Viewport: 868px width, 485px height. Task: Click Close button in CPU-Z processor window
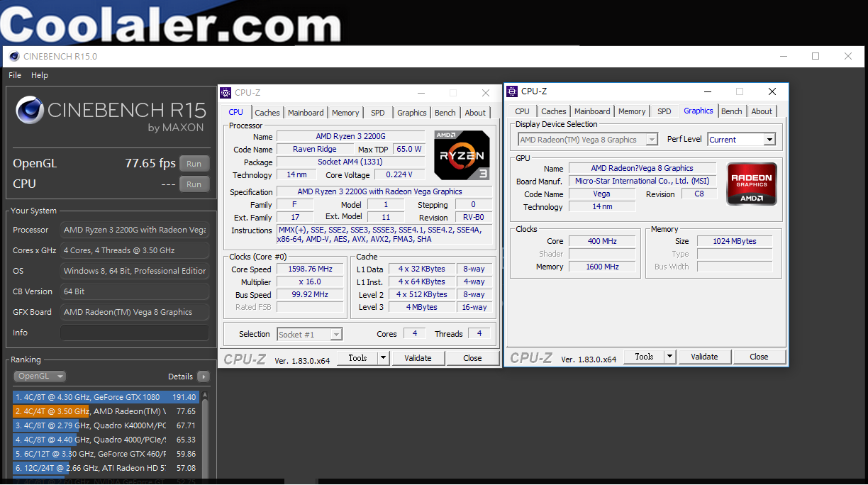coord(472,358)
